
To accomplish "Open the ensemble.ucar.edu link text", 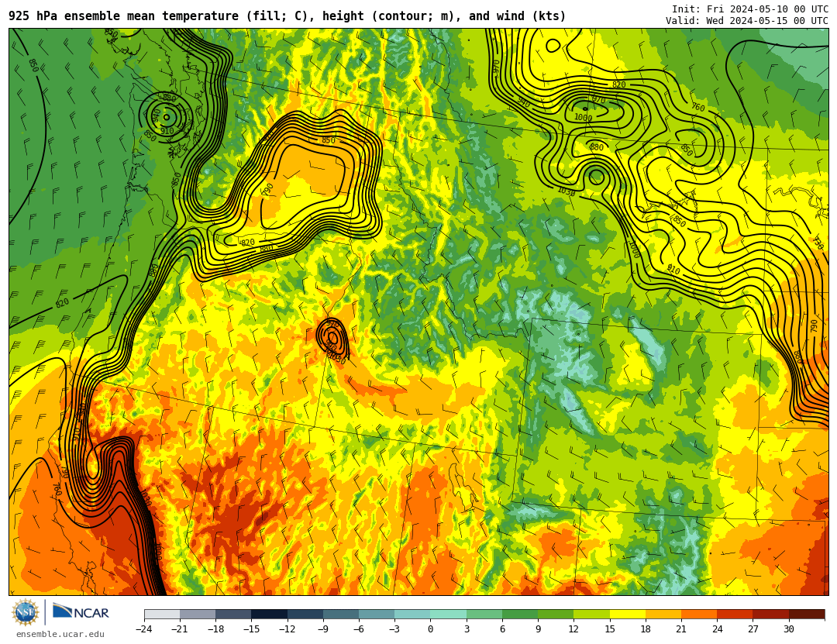I will (x=60, y=635).
